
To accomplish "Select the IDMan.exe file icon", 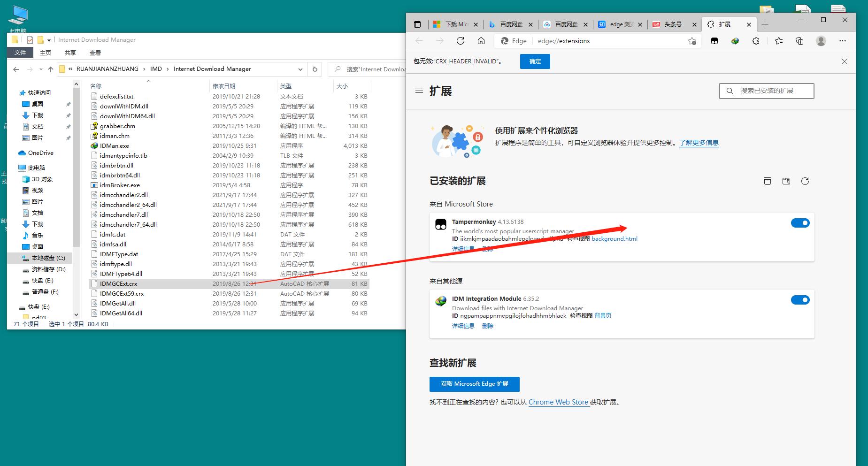I will point(94,145).
